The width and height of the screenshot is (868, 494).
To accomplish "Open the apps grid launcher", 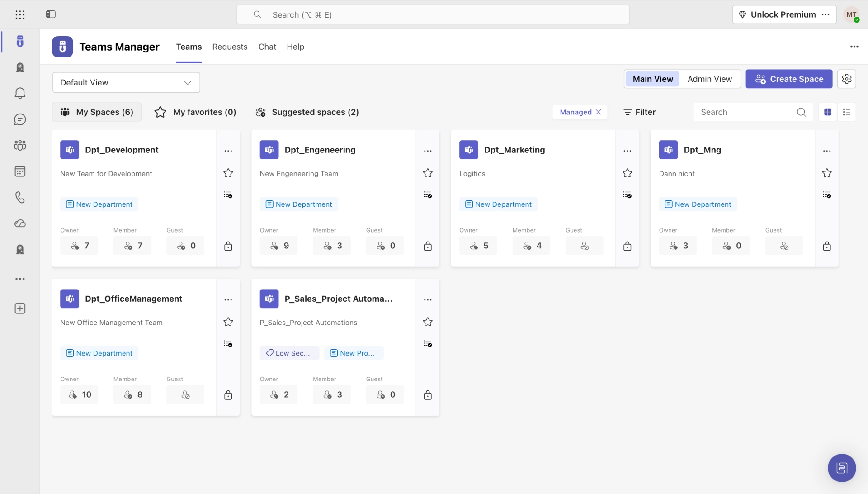I will click(x=20, y=14).
